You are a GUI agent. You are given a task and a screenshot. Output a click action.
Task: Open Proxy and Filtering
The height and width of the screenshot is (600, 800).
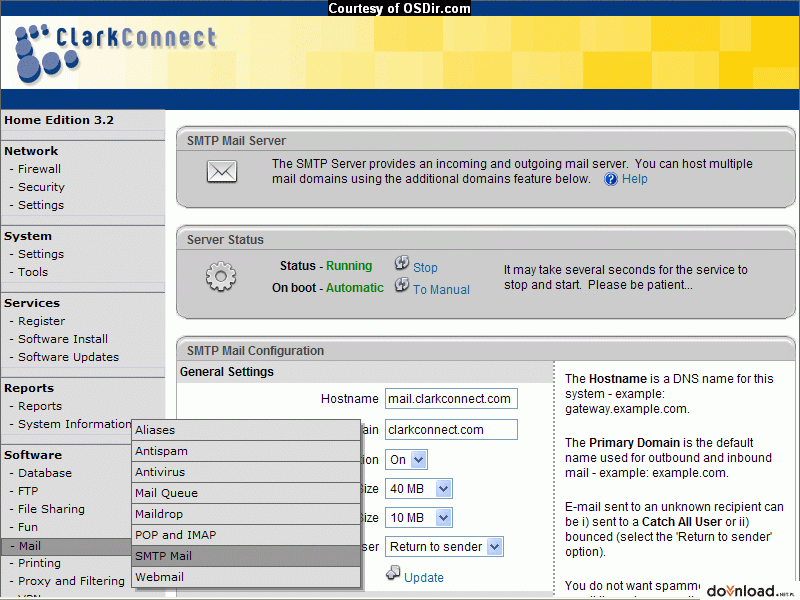click(71, 581)
